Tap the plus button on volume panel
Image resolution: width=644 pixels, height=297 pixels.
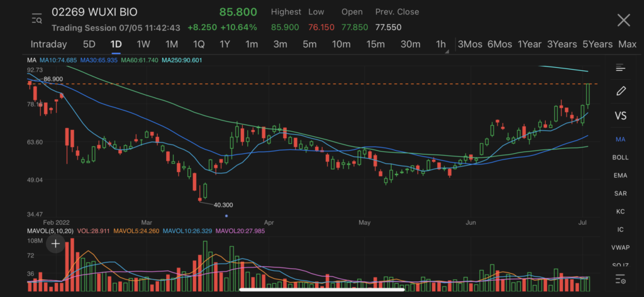55,244
